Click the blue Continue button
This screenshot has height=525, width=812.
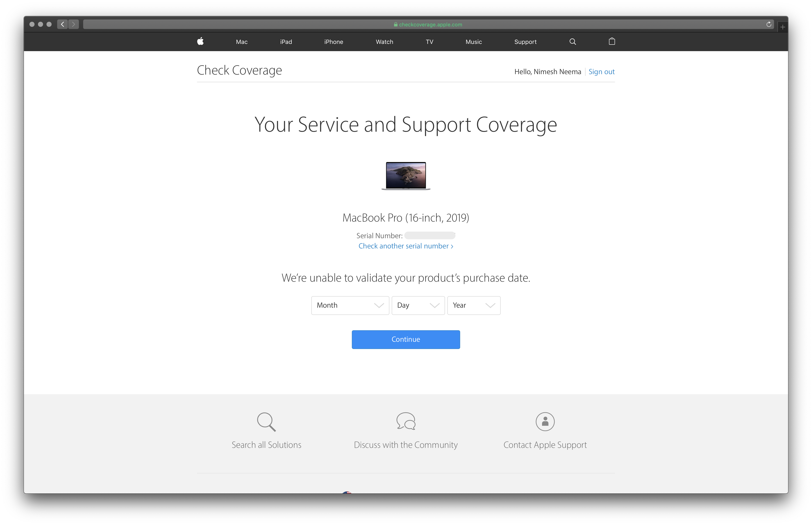[x=406, y=340]
